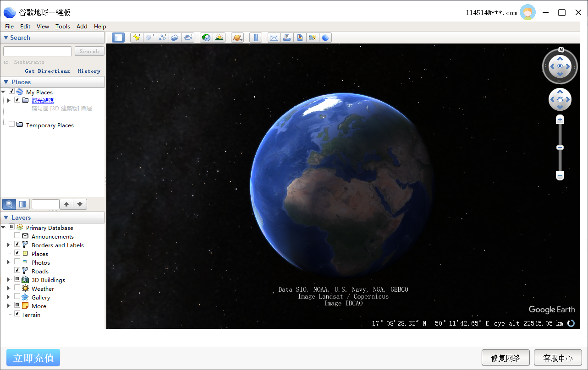This screenshot has height=370, width=588.
Task: Show historical imagery clock icon
Action: tap(206, 38)
